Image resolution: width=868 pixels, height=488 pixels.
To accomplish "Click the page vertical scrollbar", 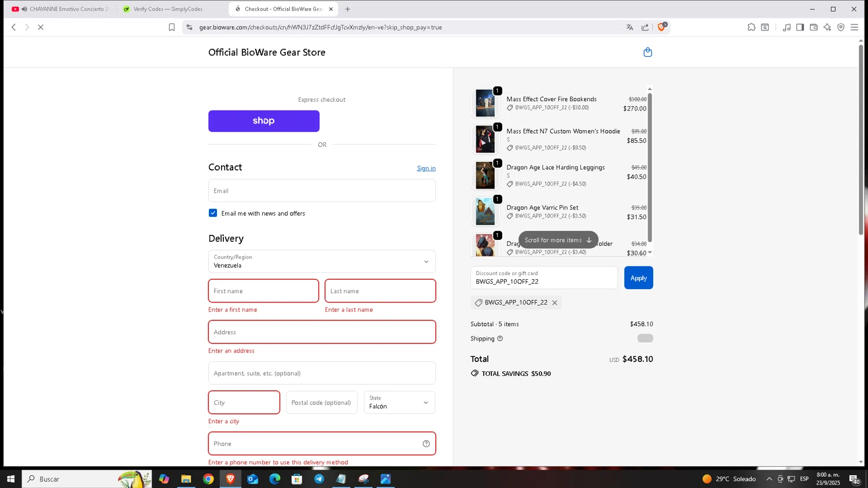I will pos(861,139).
